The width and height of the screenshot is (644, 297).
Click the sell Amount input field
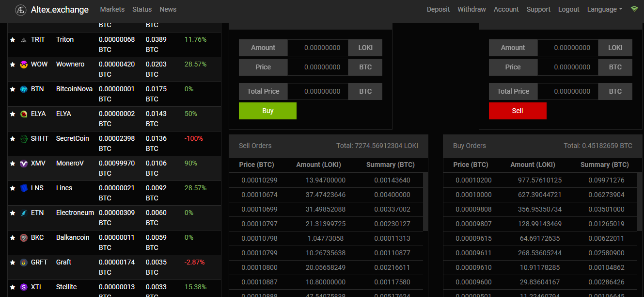tap(568, 48)
